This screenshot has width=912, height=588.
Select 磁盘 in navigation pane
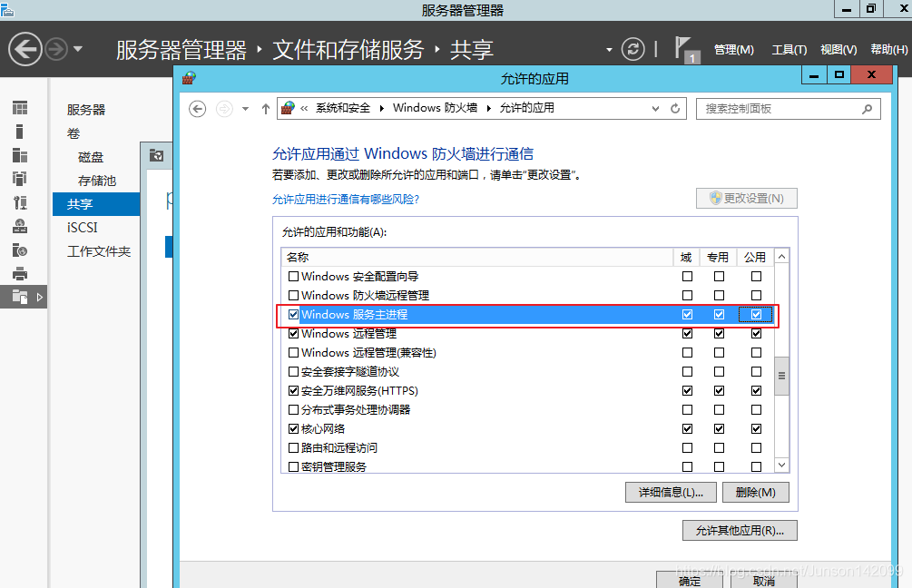tap(91, 157)
